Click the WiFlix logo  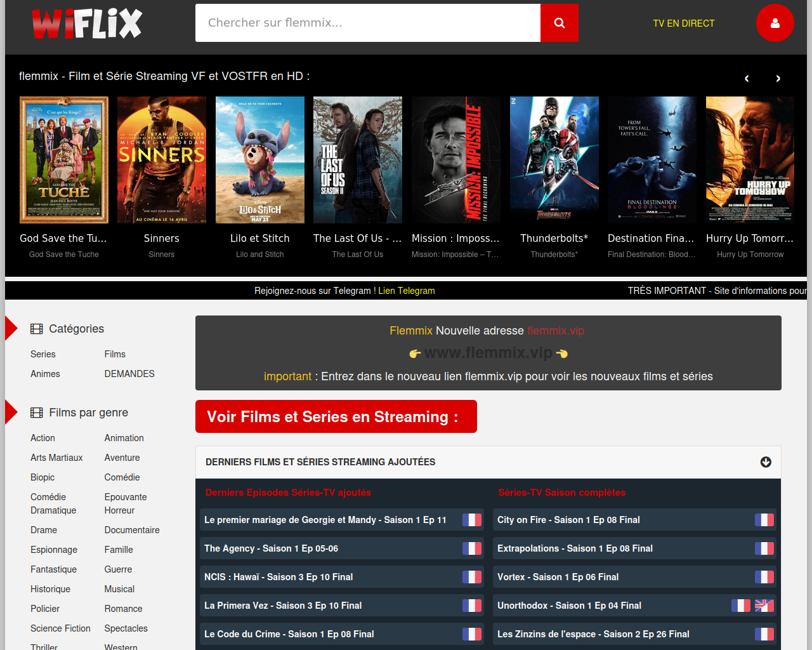tap(87, 23)
